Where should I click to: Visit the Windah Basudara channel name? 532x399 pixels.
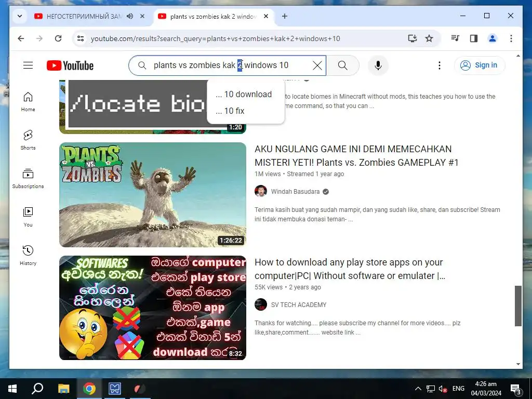coord(295,191)
